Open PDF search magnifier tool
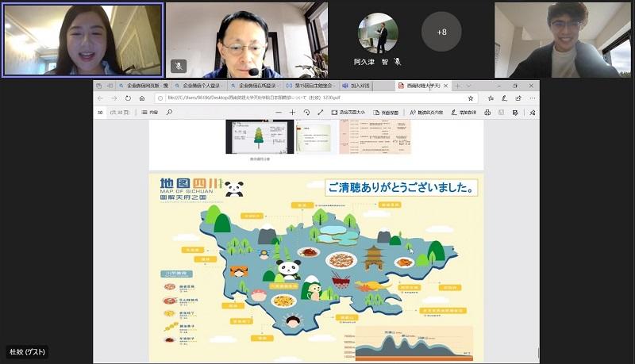 (169, 112)
